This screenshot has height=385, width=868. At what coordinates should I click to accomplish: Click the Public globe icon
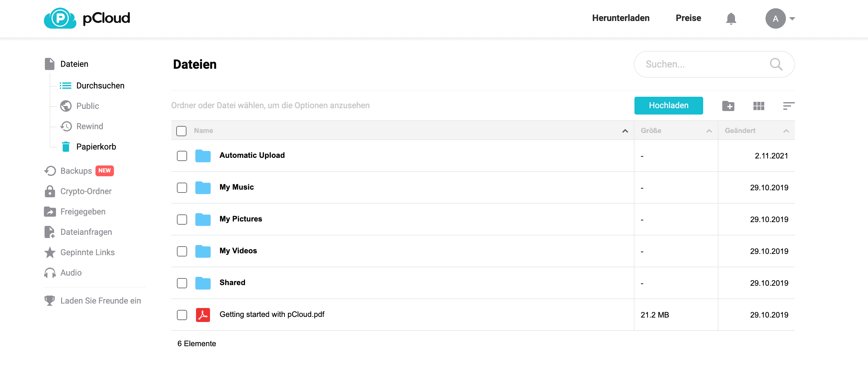(66, 106)
